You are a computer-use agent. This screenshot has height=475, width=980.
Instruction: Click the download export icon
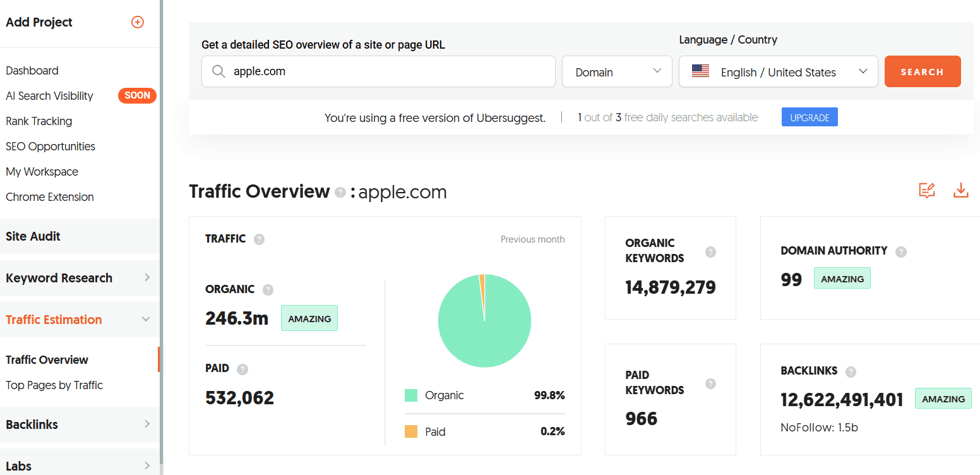(960, 191)
